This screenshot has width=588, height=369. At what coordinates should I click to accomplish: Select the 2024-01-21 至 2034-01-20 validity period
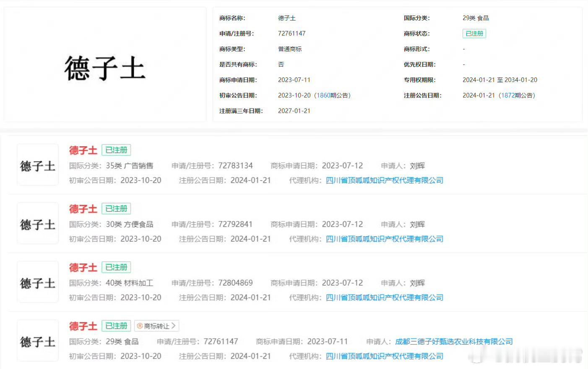point(500,80)
